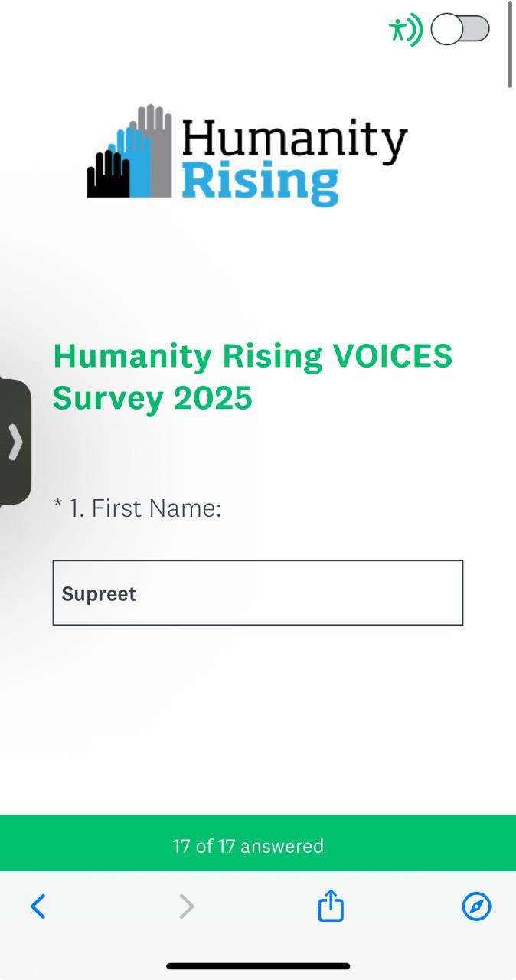The width and height of the screenshot is (516, 980).
Task: Open the share sheet icon
Action: click(331, 906)
